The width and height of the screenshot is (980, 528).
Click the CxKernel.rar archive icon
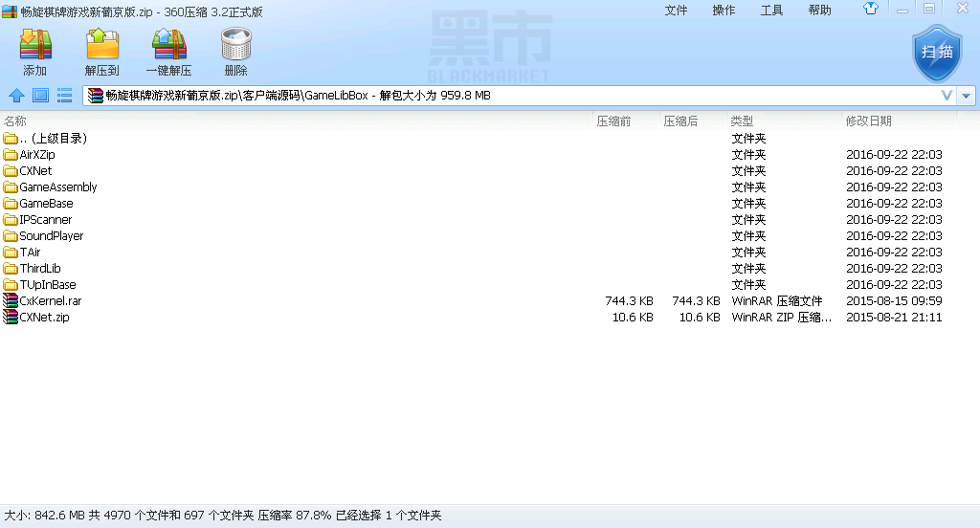pyautogui.click(x=10, y=300)
